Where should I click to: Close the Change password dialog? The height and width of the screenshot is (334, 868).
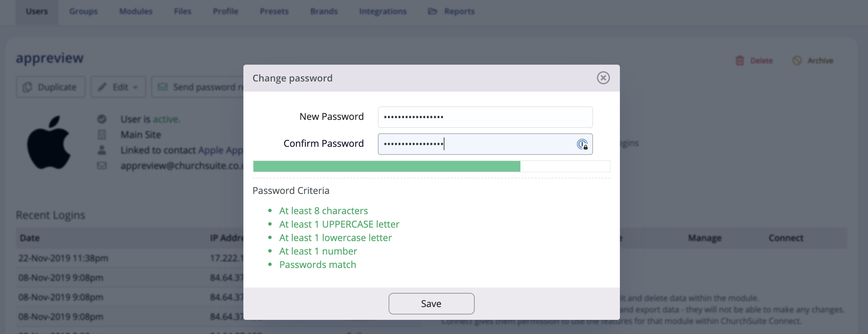(x=603, y=78)
